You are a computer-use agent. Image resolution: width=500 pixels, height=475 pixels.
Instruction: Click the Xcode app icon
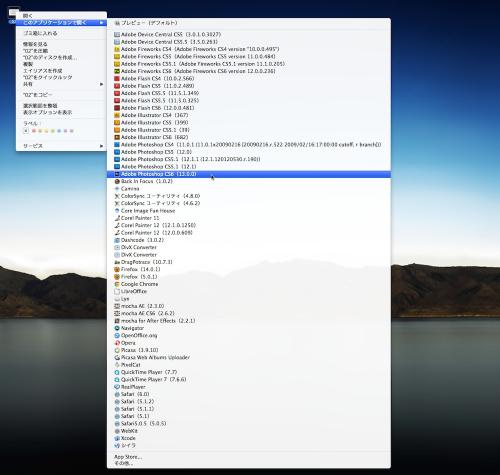point(117,438)
